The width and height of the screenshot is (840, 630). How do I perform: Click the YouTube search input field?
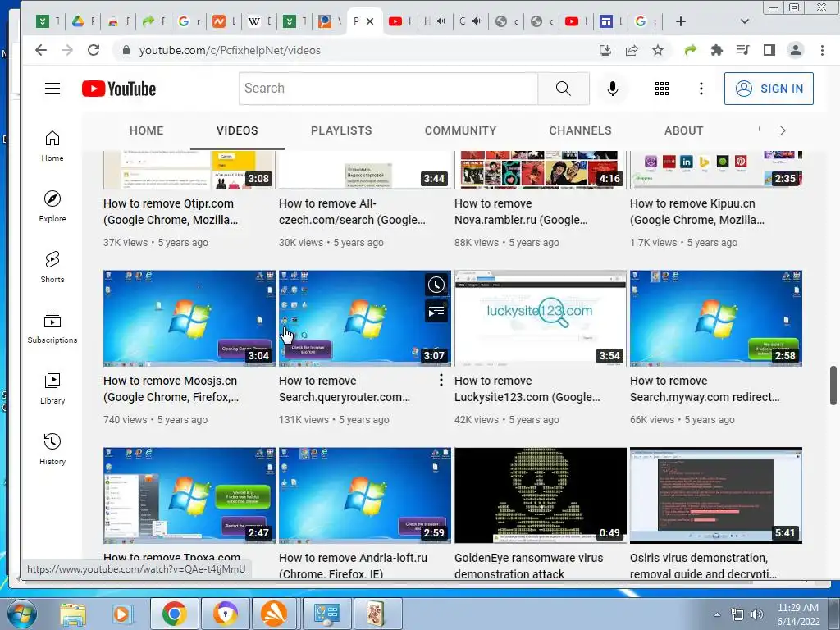pos(388,89)
